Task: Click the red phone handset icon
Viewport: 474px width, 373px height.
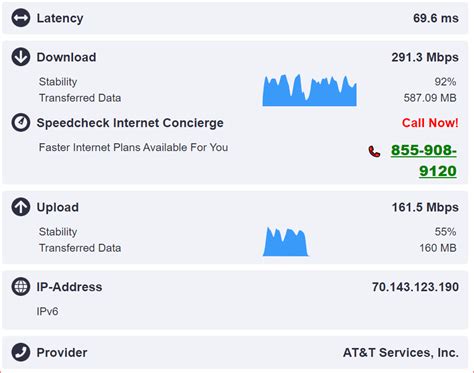Action: tap(374, 151)
